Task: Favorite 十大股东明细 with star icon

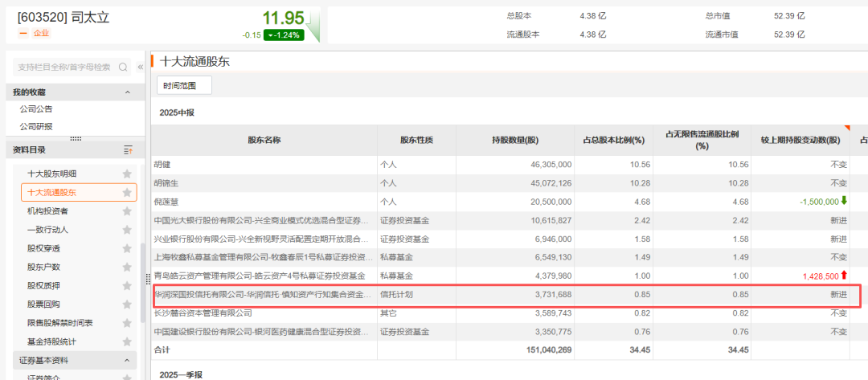Action: [x=126, y=174]
